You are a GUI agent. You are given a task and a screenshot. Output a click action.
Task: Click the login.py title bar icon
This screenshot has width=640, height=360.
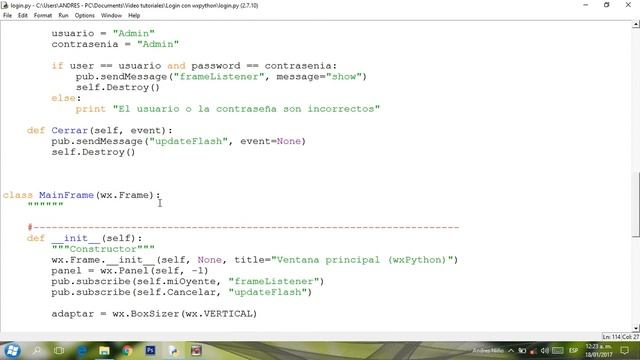pyautogui.click(x=5, y=5)
